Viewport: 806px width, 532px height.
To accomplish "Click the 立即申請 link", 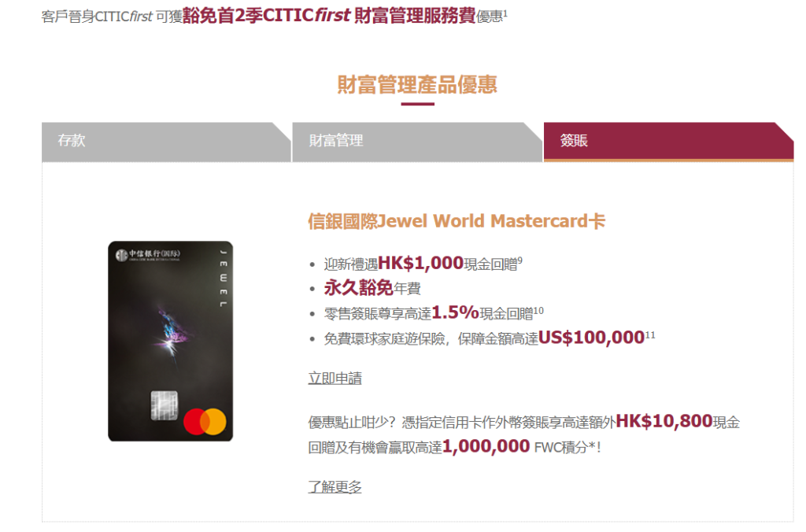I will click(x=335, y=379).
